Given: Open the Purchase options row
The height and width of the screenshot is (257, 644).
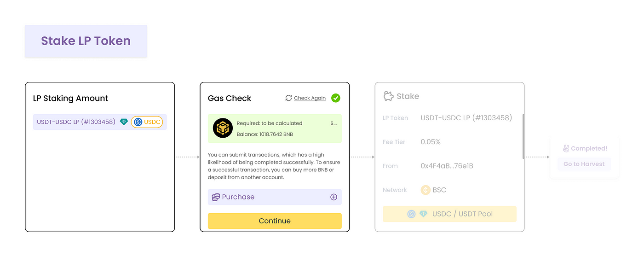Looking at the screenshot, I should tap(275, 197).
